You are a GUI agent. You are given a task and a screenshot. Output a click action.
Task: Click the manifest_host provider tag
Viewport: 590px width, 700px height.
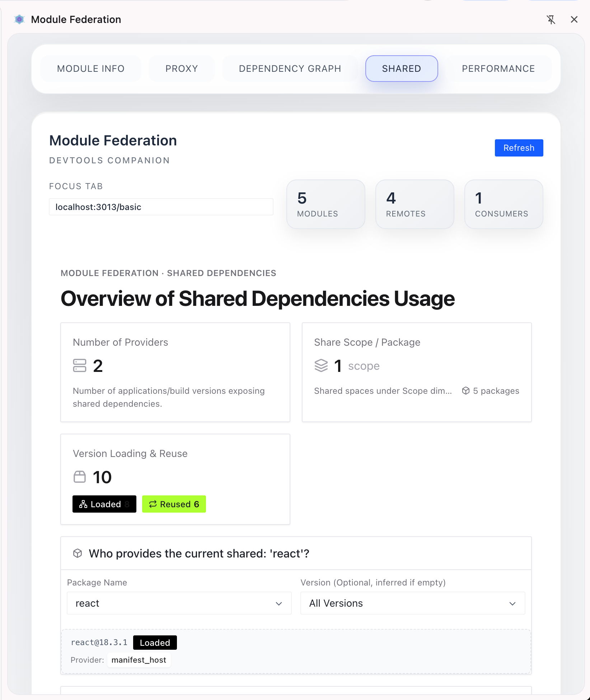click(x=139, y=660)
